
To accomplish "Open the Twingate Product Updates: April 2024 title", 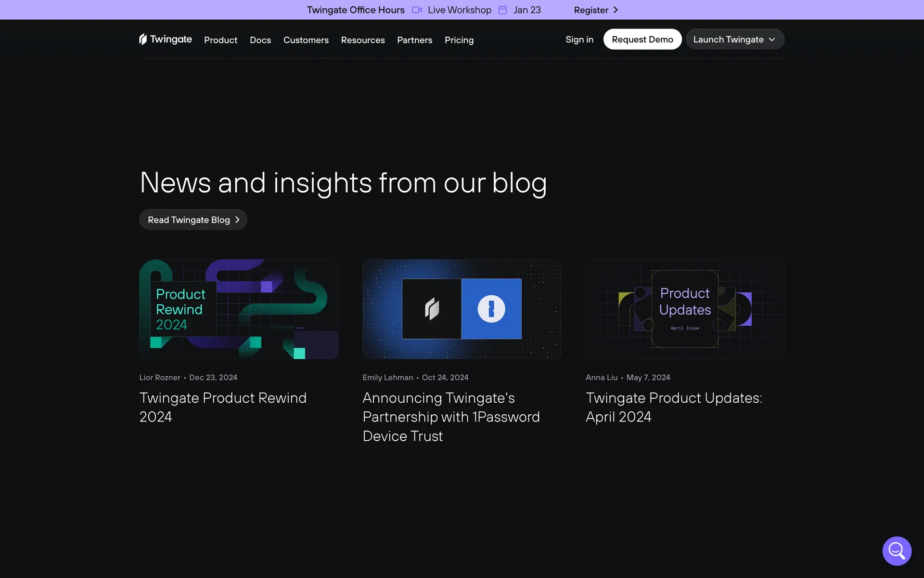I will pos(673,407).
